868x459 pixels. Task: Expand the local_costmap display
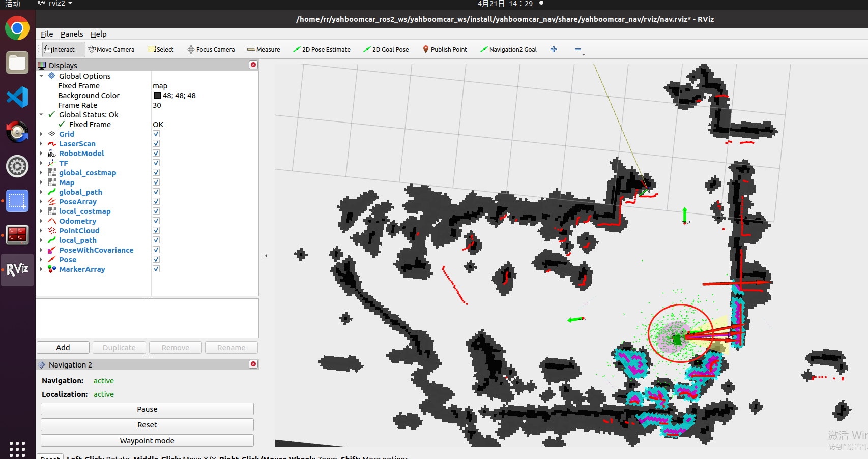pyautogui.click(x=41, y=211)
